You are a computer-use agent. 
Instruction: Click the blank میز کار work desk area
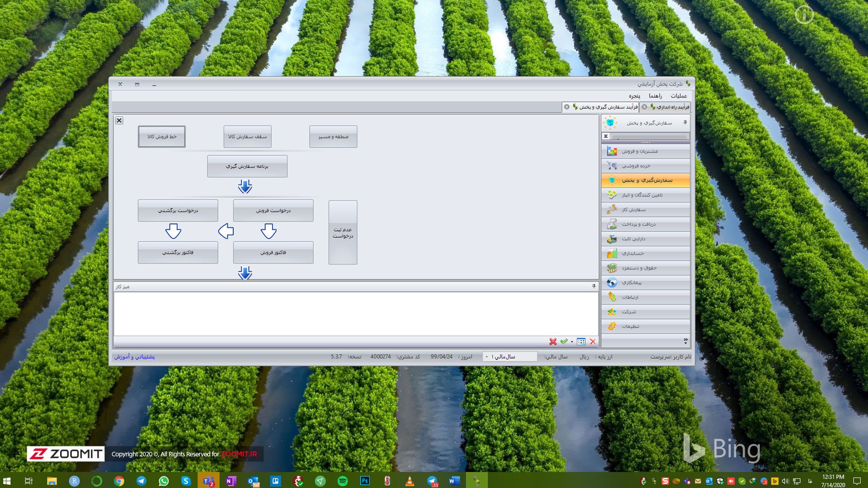356,314
